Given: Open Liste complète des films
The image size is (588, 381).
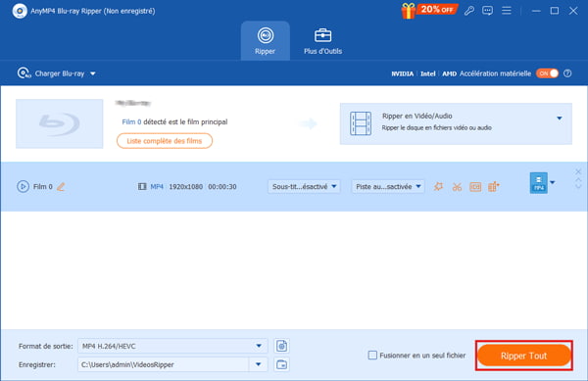Looking at the screenshot, I should tap(165, 141).
